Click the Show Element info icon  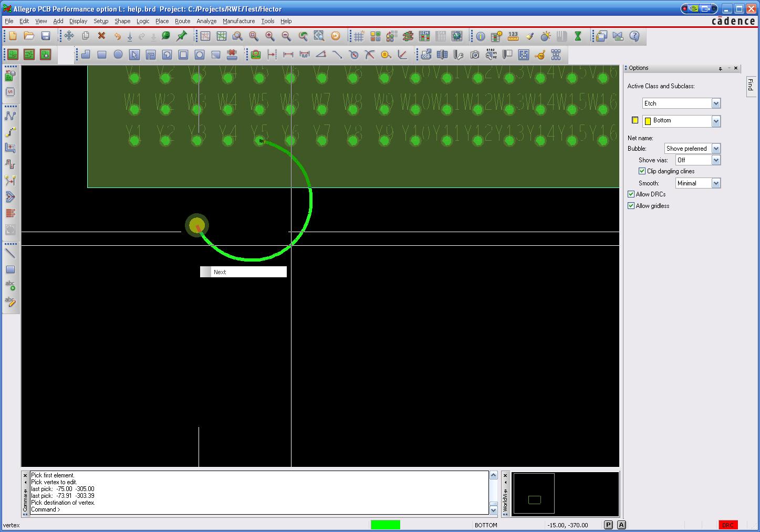[480, 36]
